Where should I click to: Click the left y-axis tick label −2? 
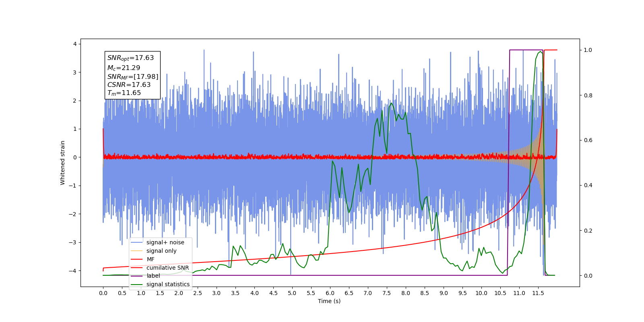coord(72,214)
